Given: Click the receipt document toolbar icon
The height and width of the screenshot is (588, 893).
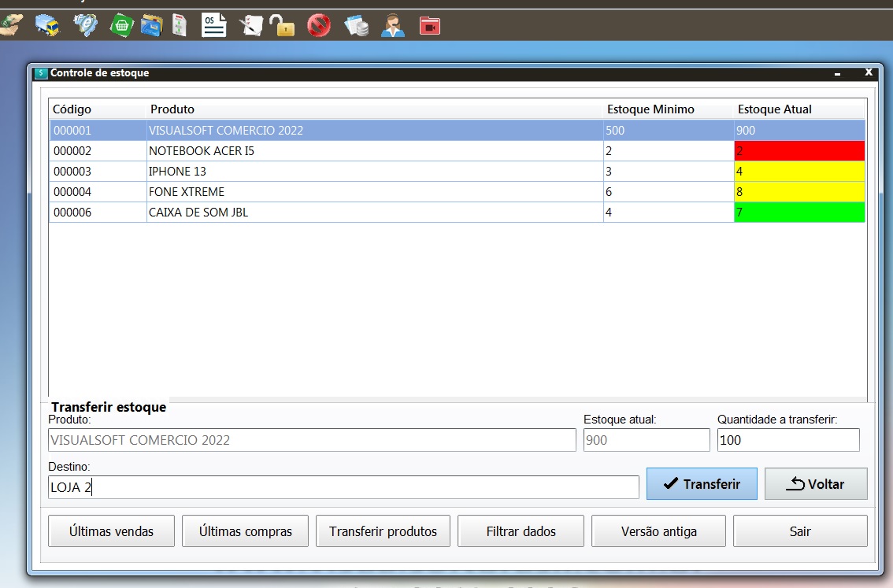Looking at the screenshot, I should point(180,26).
